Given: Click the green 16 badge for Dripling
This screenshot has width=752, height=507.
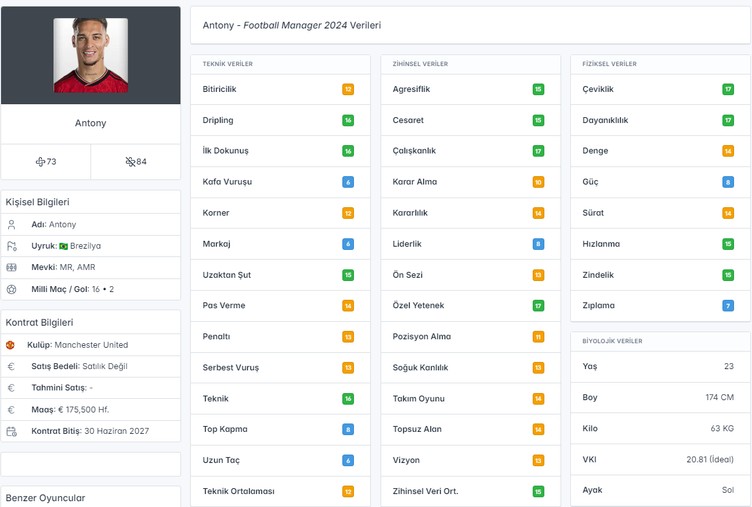Looking at the screenshot, I should point(348,120).
